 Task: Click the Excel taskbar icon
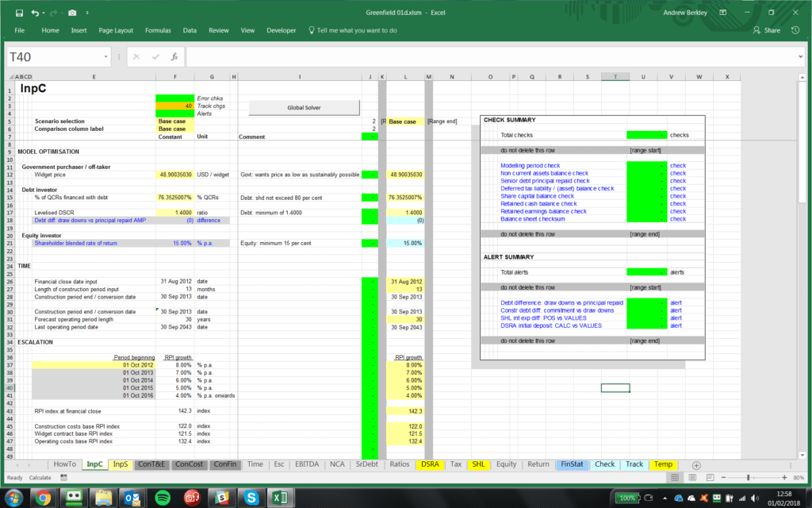281,498
